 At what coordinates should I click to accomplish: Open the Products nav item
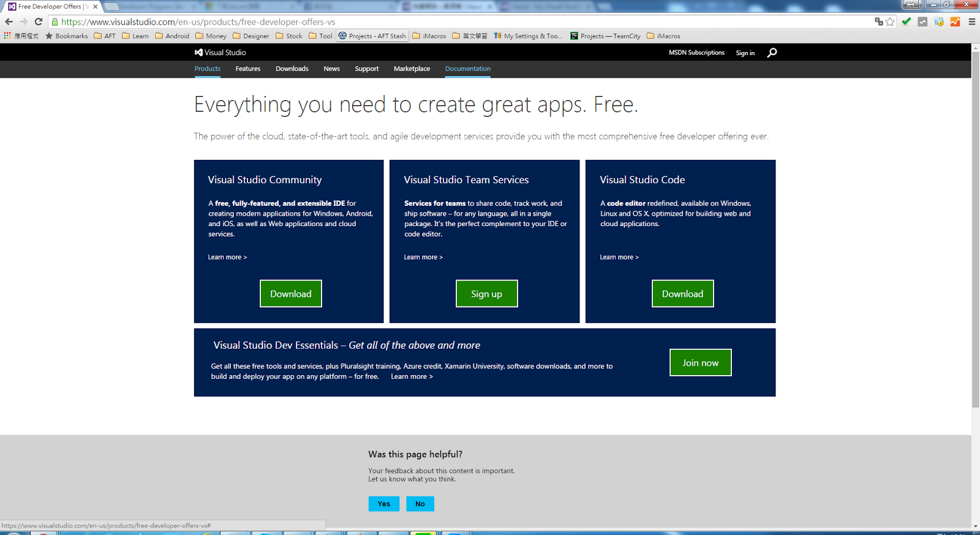pyautogui.click(x=208, y=69)
